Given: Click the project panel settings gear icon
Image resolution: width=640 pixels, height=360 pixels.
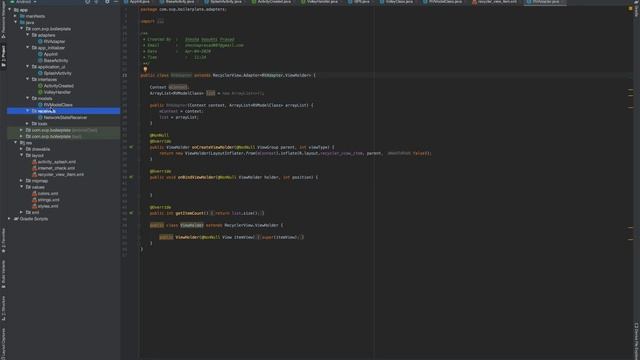Looking at the screenshot, I should [107, 2].
